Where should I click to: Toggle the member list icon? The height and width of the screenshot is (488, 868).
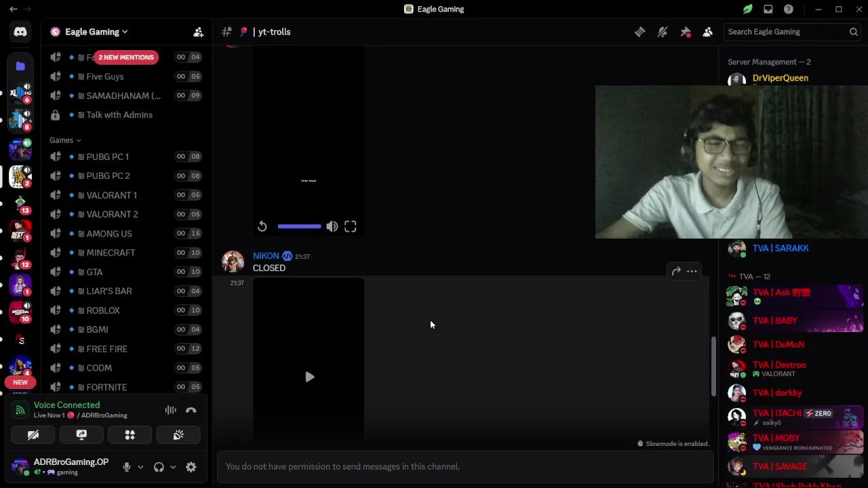tap(707, 32)
